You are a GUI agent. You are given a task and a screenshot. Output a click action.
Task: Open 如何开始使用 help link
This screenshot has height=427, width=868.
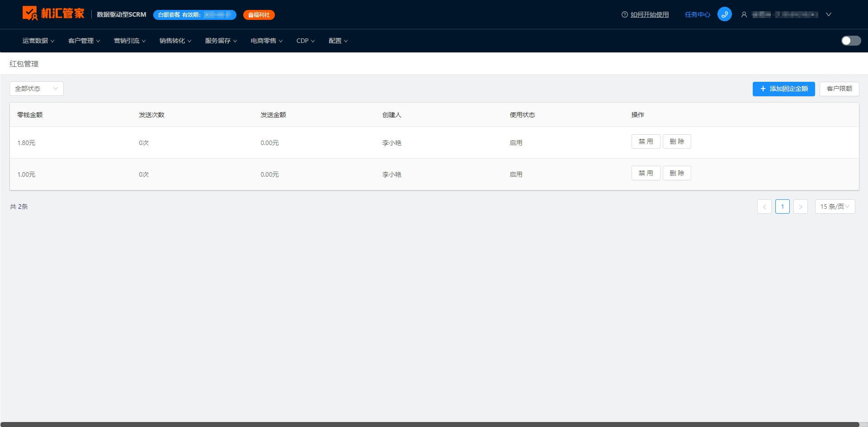(x=650, y=14)
